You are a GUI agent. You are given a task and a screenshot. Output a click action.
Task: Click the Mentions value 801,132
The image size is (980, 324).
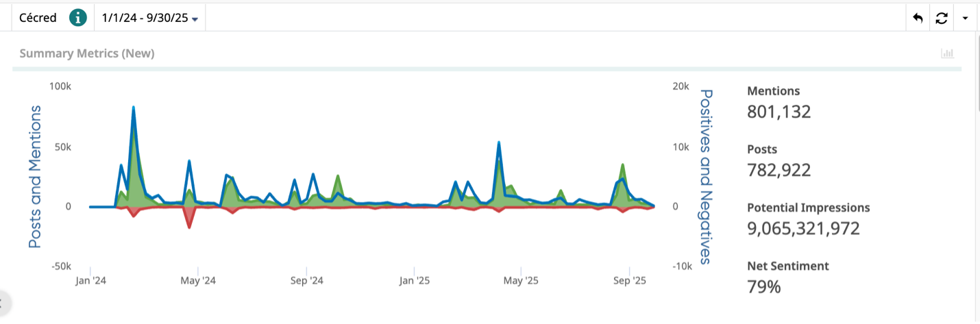coord(779,111)
